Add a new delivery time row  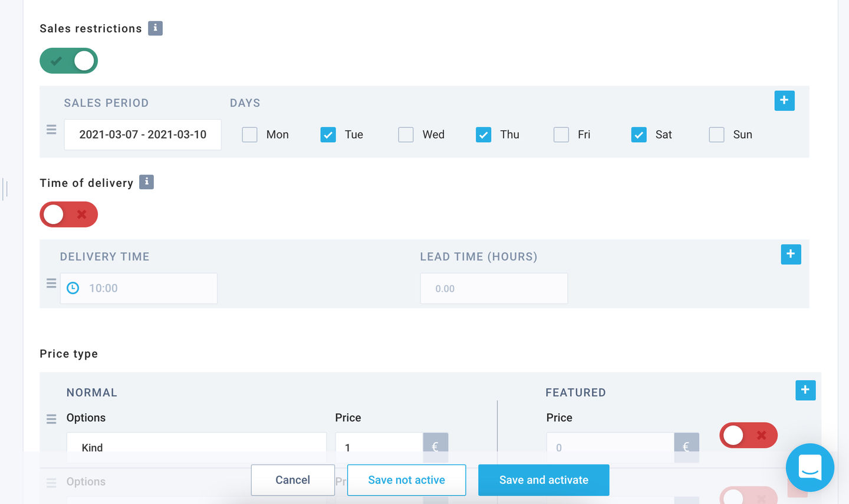[791, 254]
